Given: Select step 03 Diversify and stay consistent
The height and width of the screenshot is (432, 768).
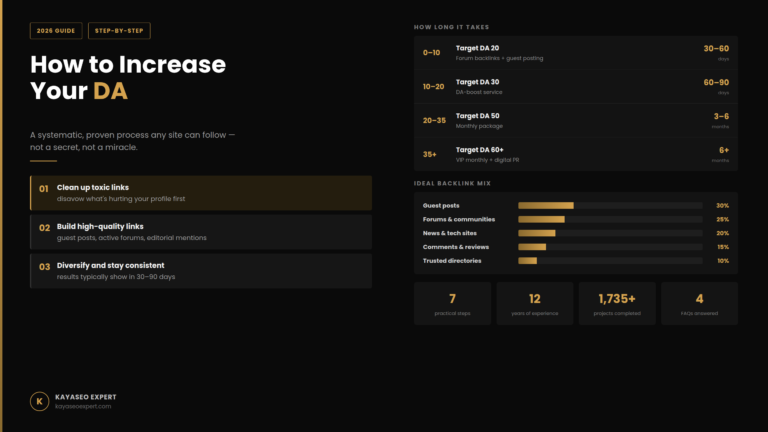Looking at the screenshot, I should tap(201, 271).
